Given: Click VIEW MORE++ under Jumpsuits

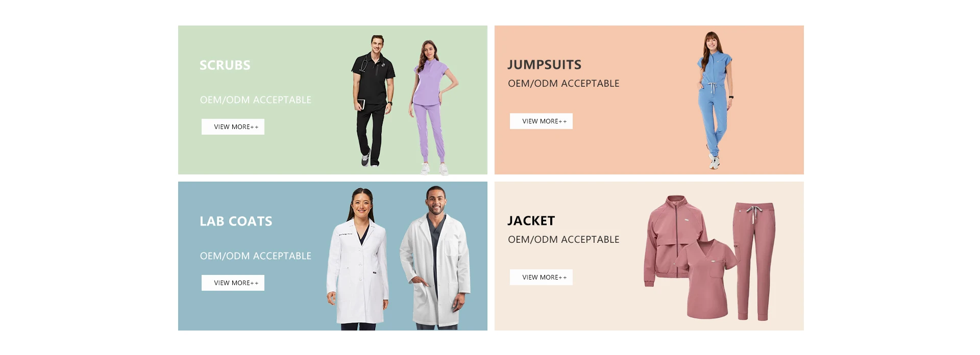Looking at the screenshot, I should click(541, 121).
